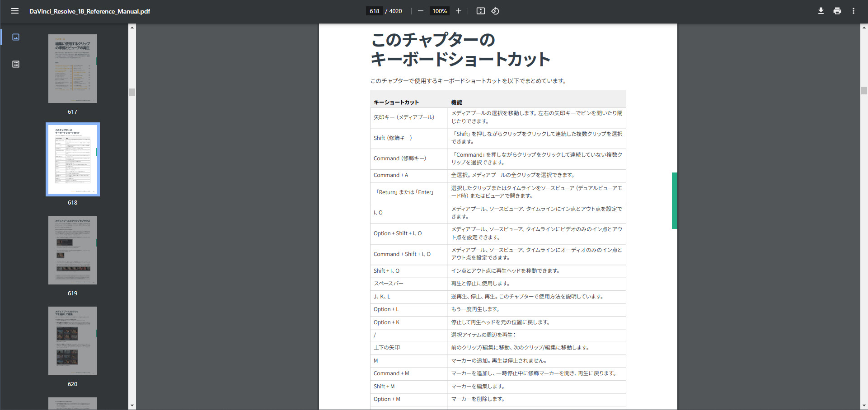
Task: Click the scroll-up arrow in thumbnail panel
Action: 132,27
